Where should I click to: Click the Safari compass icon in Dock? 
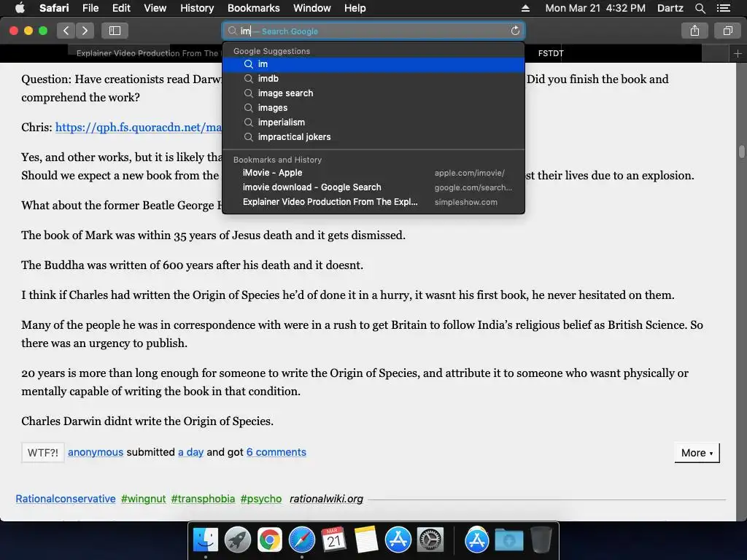click(x=301, y=540)
